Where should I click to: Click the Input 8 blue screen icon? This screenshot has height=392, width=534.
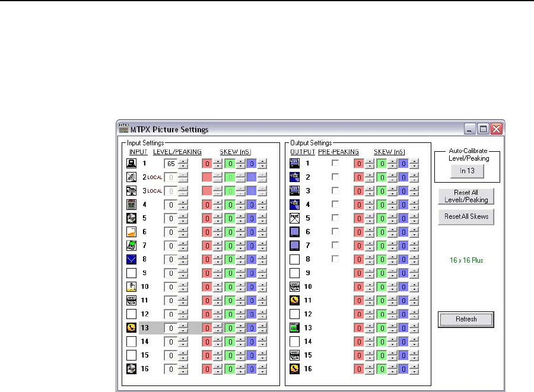(132, 259)
